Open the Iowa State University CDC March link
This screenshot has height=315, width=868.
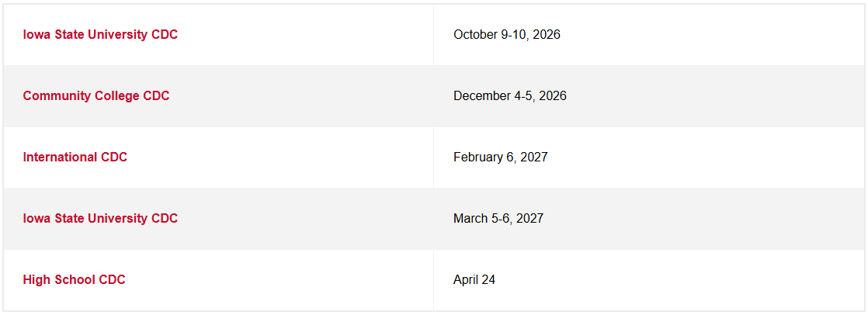(x=100, y=219)
